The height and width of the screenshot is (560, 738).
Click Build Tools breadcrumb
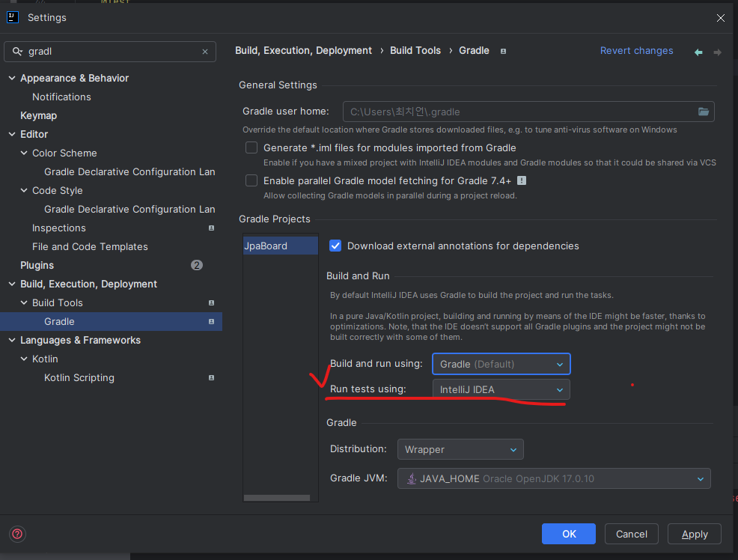(415, 51)
